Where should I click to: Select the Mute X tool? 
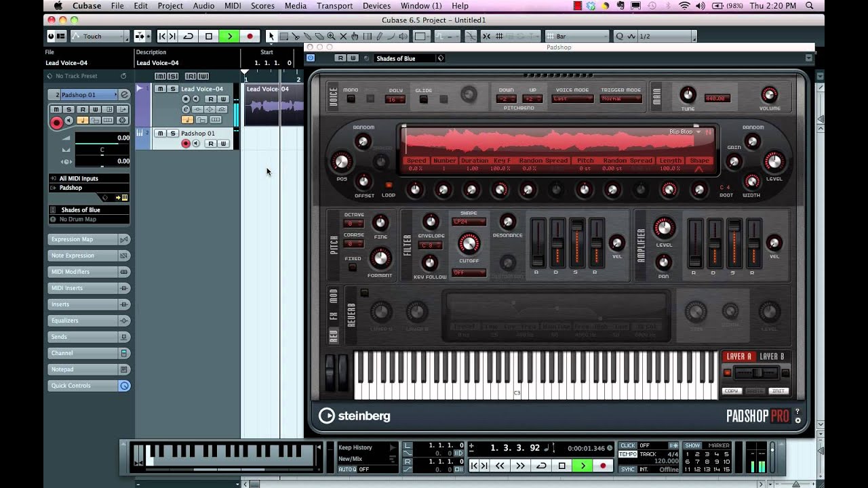click(x=342, y=37)
